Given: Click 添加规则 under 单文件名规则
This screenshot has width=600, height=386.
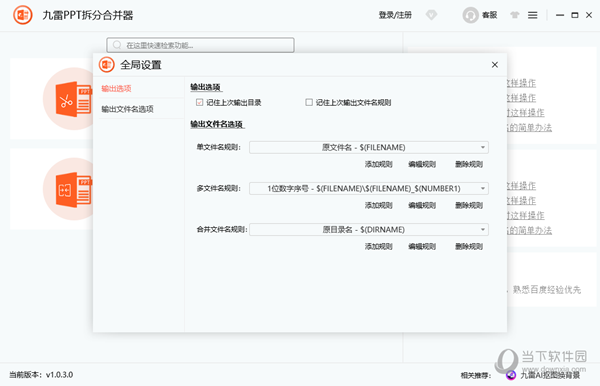Looking at the screenshot, I should pos(378,164).
